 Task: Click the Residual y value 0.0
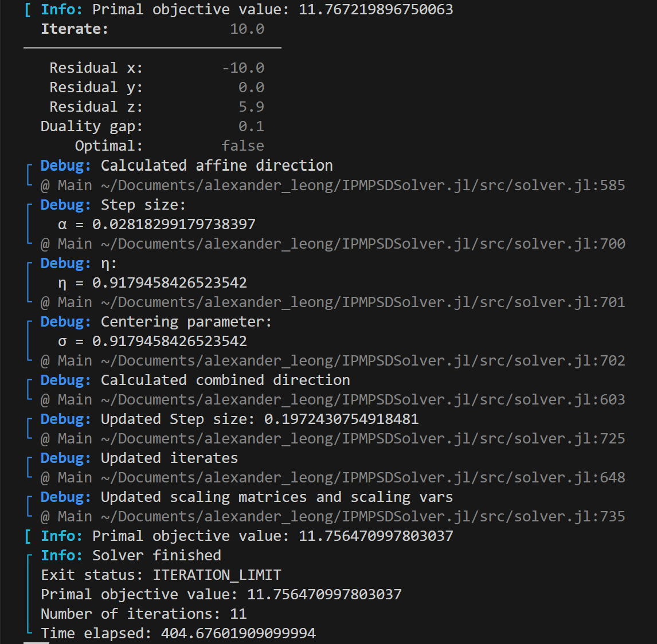click(252, 87)
